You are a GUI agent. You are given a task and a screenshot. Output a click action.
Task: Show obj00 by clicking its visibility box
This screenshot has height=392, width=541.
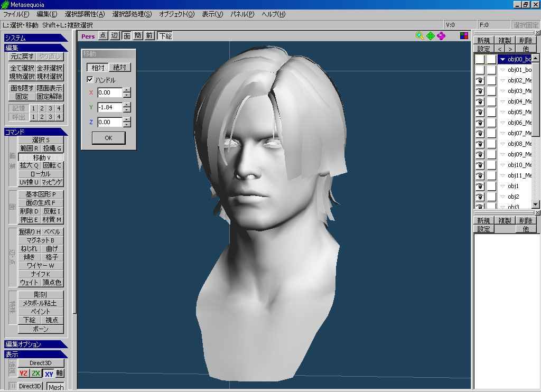pyautogui.click(x=480, y=59)
